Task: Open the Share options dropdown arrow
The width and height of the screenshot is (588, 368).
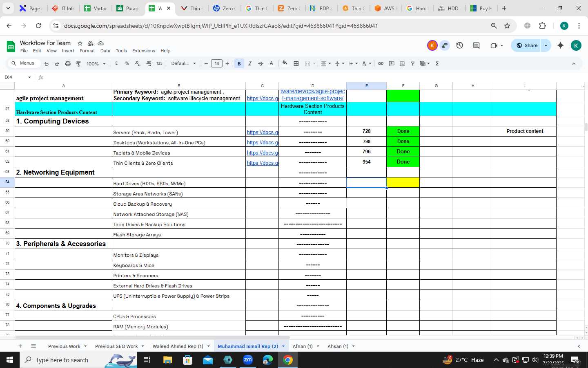Action: [x=546, y=45]
